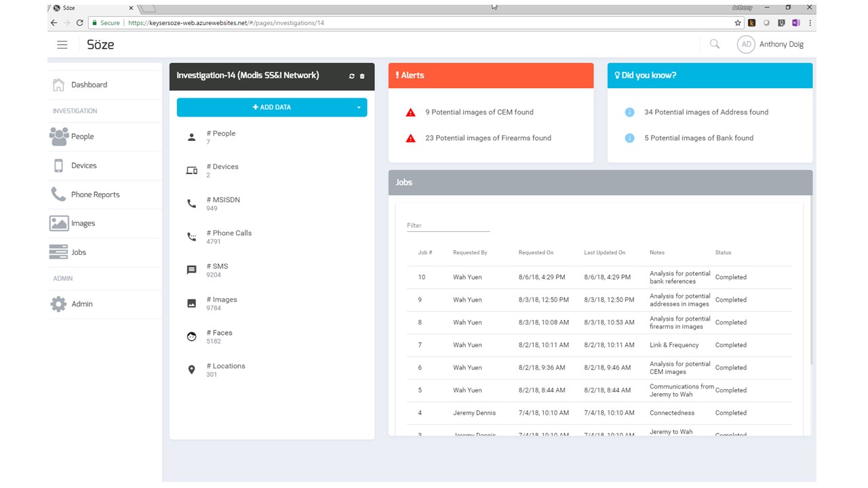
Task: Click the picture icon beside # Images
Action: (x=191, y=303)
